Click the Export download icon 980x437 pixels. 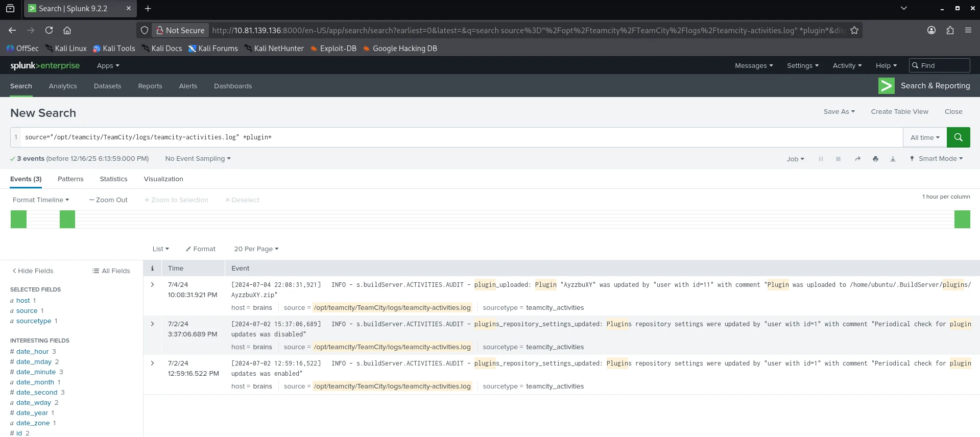point(893,159)
